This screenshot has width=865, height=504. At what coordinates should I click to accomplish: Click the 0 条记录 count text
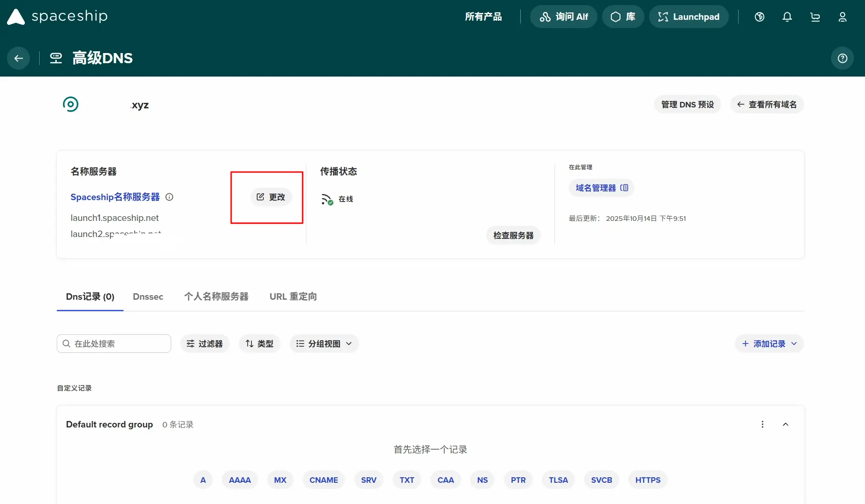pyautogui.click(x=178, y=425)
